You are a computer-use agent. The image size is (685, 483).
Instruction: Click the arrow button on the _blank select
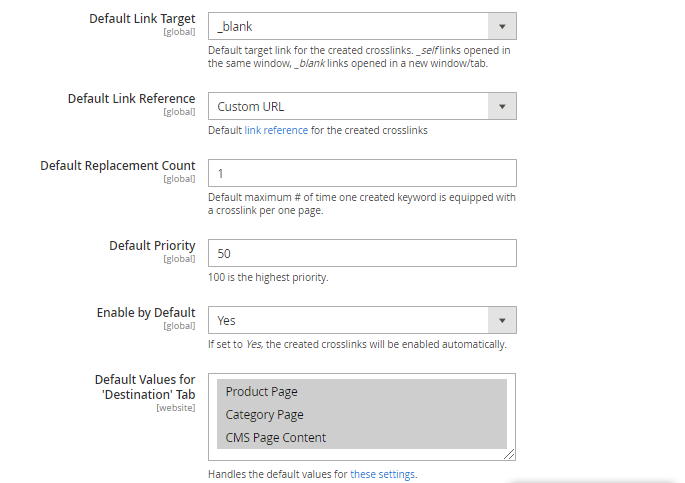(501, 27)
